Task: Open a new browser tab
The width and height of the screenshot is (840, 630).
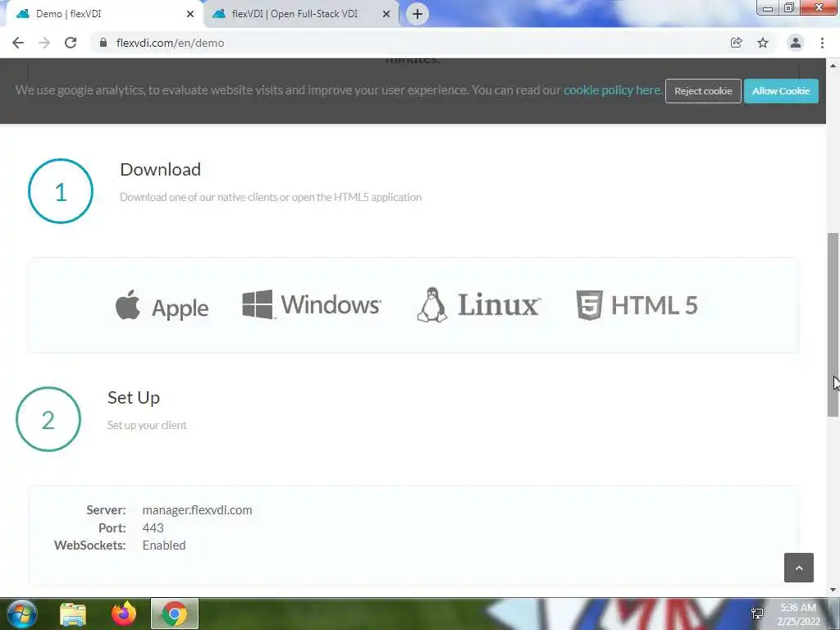Action: click(418, 14)
